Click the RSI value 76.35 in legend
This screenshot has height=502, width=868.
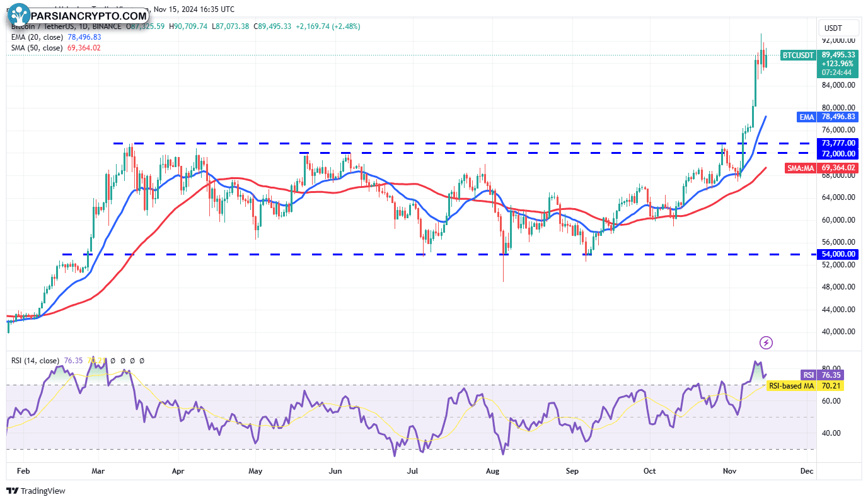coord(74,361)
